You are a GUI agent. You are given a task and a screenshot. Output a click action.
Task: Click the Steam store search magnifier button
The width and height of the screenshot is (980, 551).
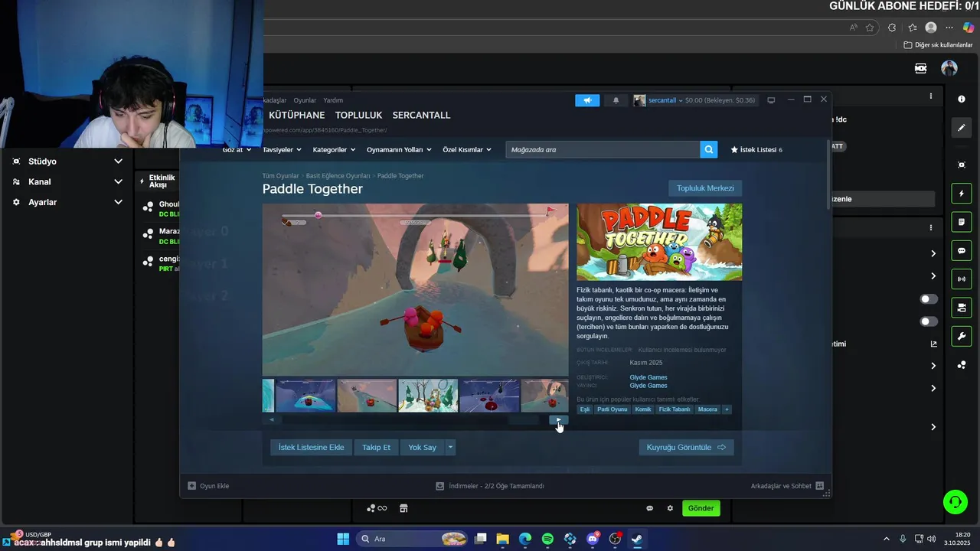(x=709, y=149)
